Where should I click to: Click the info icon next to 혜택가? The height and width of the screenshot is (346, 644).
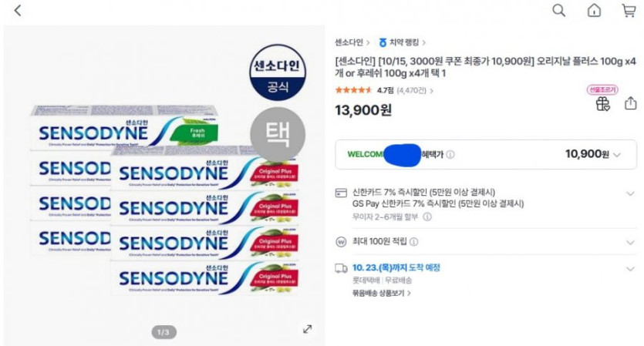tap(450, 154)
